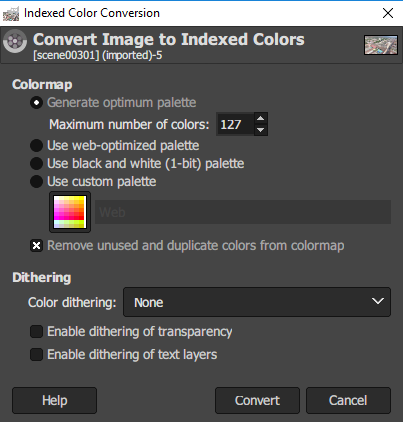Viewport: 403px width, 422px height.
Task: Enable dithering of transparency checkbox
Action: 36,332
